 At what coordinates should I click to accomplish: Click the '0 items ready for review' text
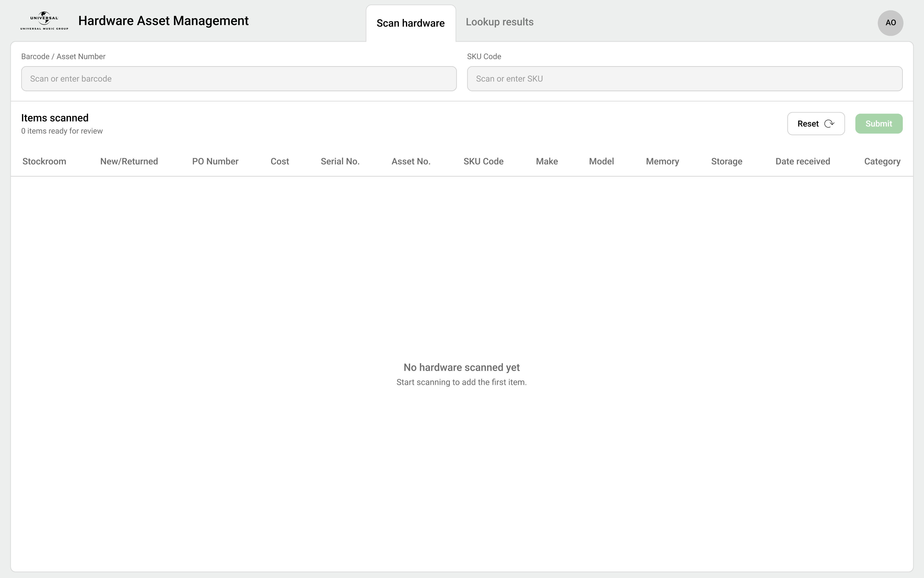point(62,131)
